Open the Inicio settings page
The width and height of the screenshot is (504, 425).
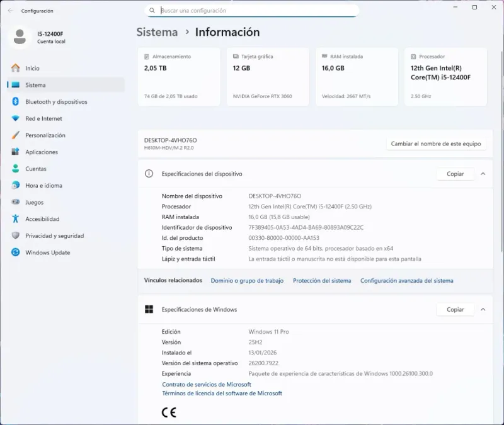(66, 68)
